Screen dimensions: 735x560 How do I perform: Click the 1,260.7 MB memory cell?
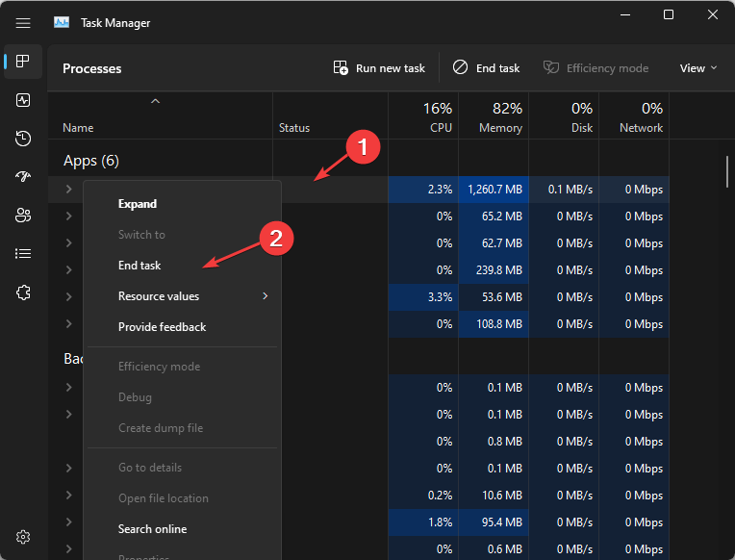(x=494, y=190)
